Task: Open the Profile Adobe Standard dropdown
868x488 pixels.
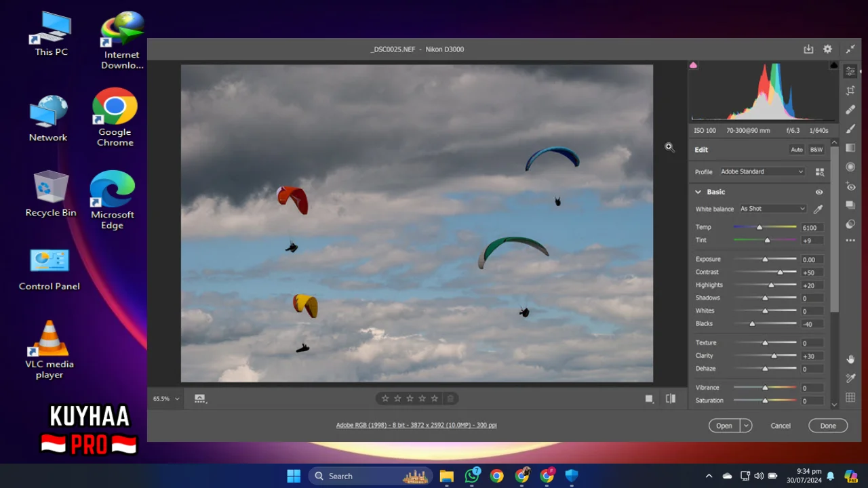Action: pyautogui.click(x=762, y=171)
